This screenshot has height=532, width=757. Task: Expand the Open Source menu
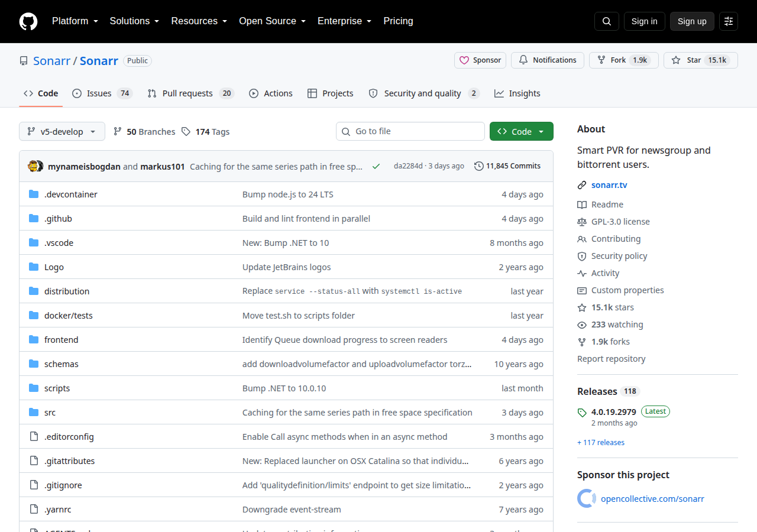click(x=272, y=21)
